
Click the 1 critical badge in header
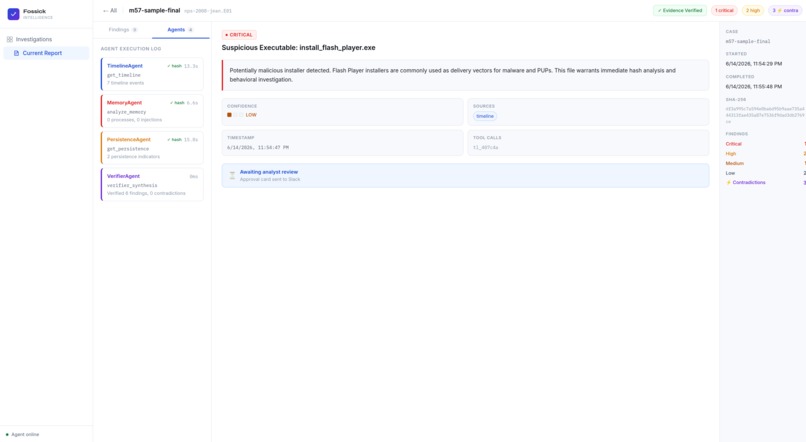724,10
